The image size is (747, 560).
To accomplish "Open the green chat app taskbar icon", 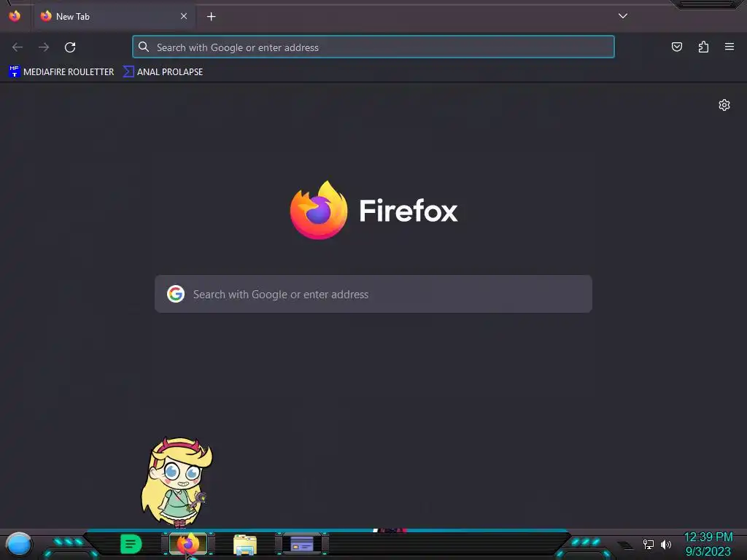I will [131, 544].
